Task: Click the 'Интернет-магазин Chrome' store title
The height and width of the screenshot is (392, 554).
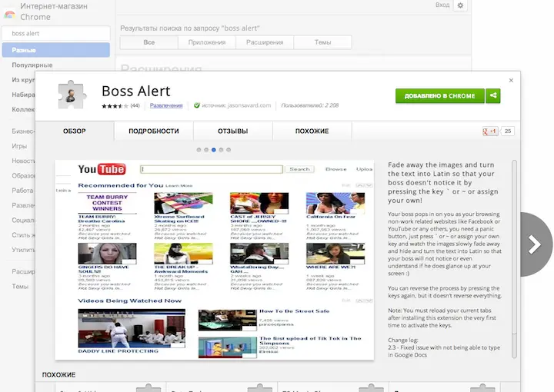Action: [54, 12]
